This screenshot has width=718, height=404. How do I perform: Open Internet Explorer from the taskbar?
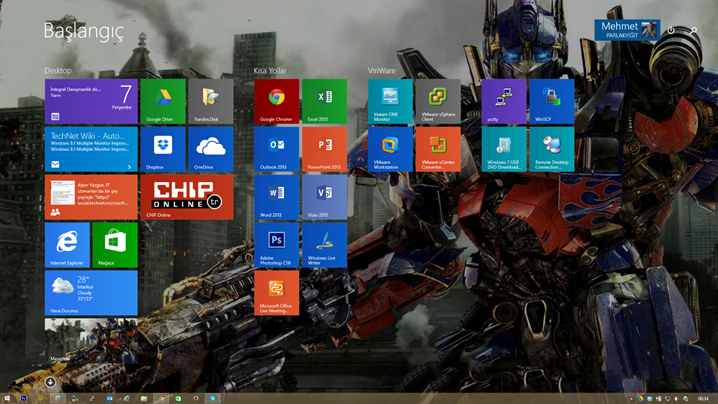pos(126,399)
